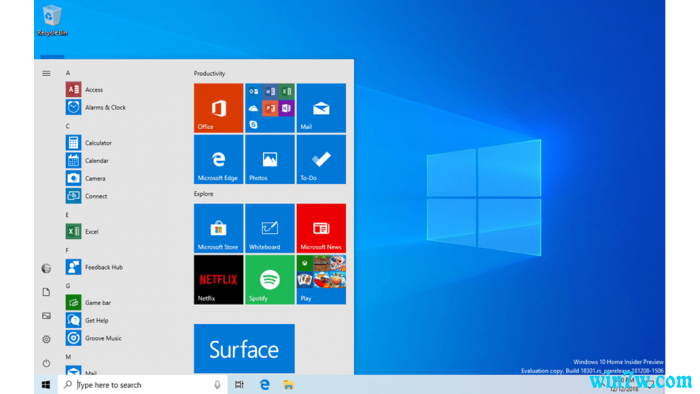Click the microphone icon in search box
The width and height of the screenshot is (700, 394).
[x=217, y=385]
